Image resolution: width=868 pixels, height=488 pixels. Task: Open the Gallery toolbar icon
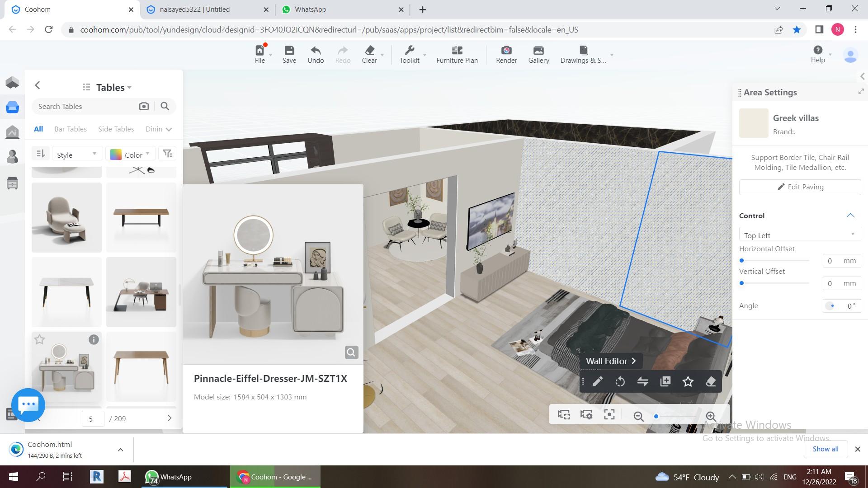(x=538, y=51)
